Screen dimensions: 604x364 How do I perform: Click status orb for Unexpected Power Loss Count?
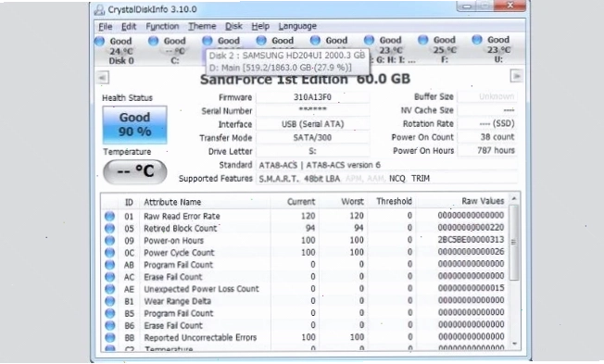110,289
